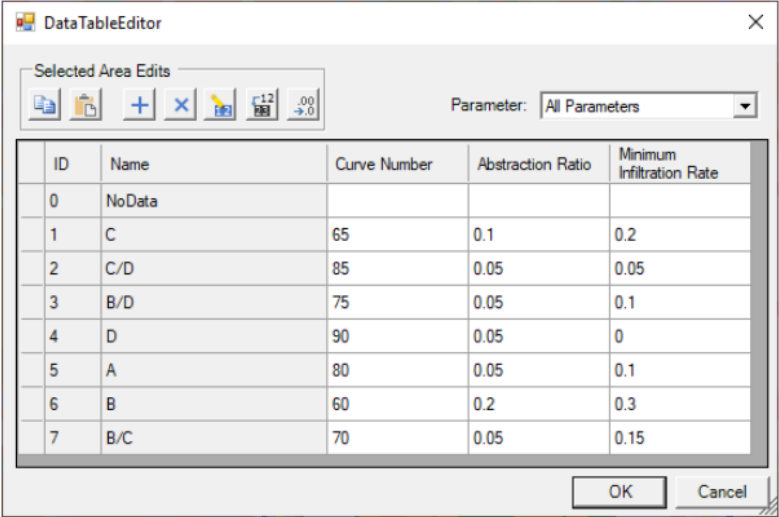
Task: Click the numbered sequence icon
Action: [262, 105]
